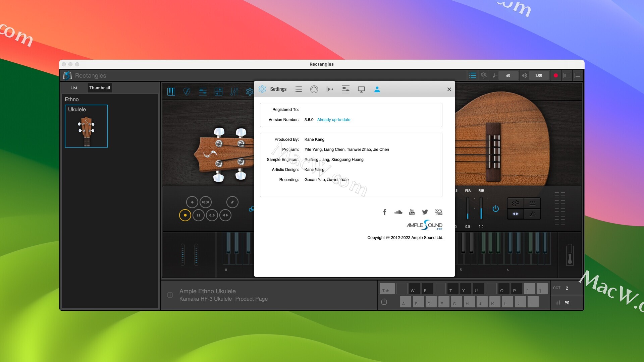Click the volume field showing 1.00

(539, 75)
